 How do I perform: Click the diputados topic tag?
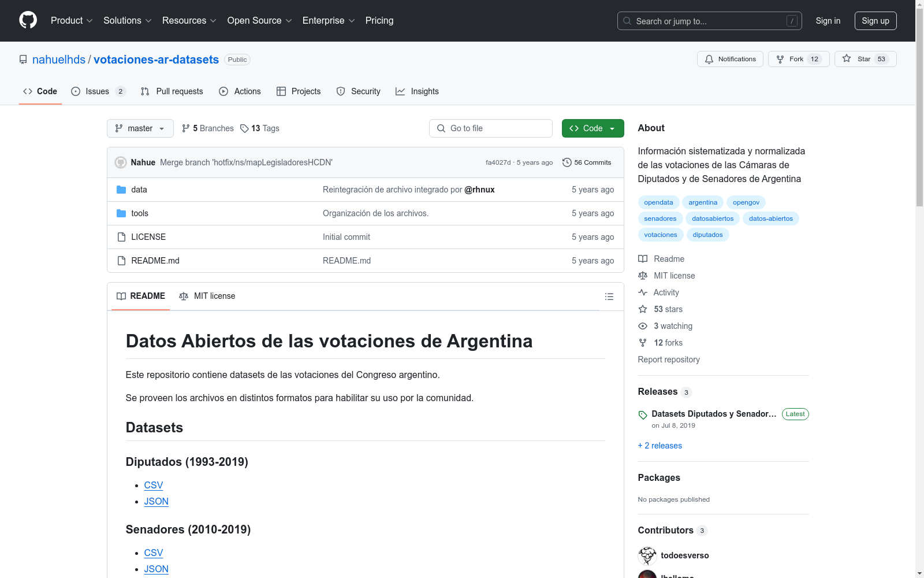tap(707, 235)
